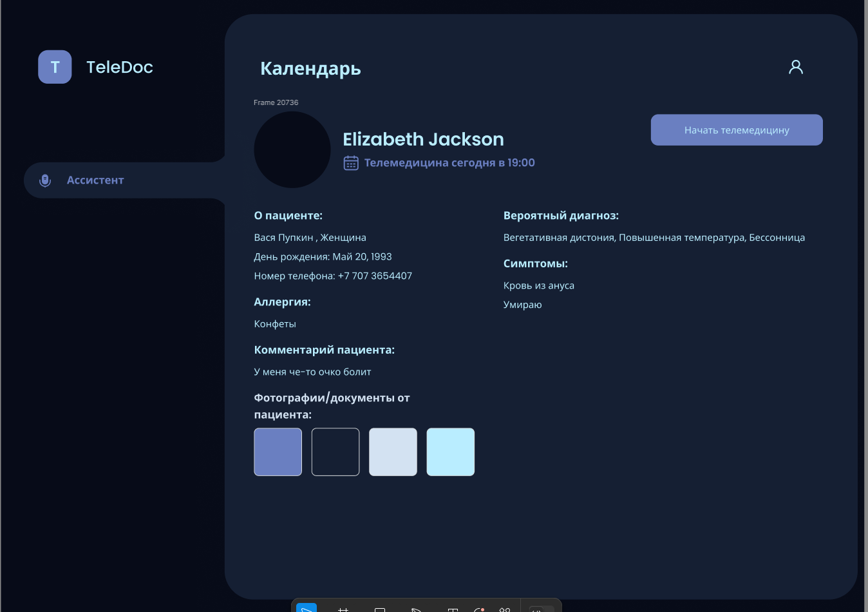Select the purple-blue photo swatch
This screenshot has height=612, width=868.
click(278, 452)
